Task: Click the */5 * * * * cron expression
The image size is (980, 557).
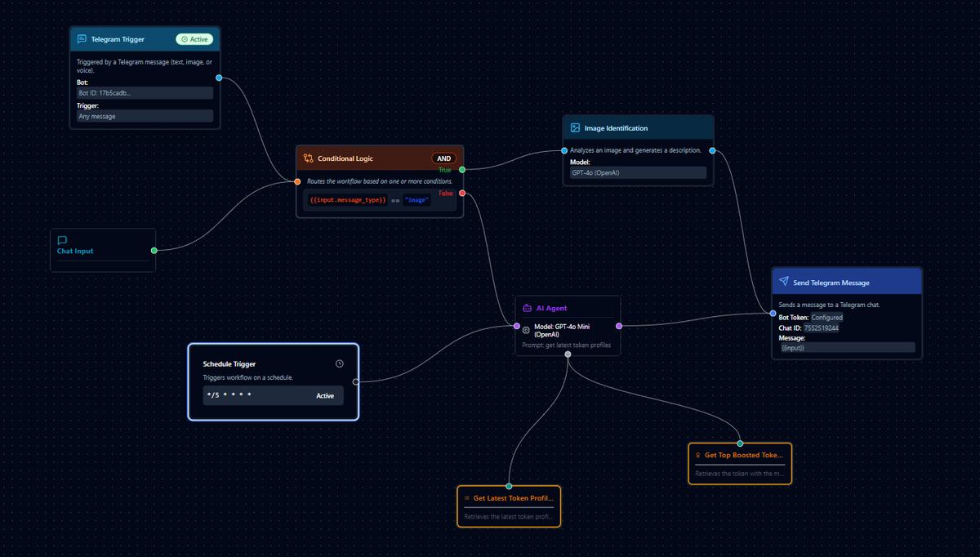Action: [x=229, y=396]
